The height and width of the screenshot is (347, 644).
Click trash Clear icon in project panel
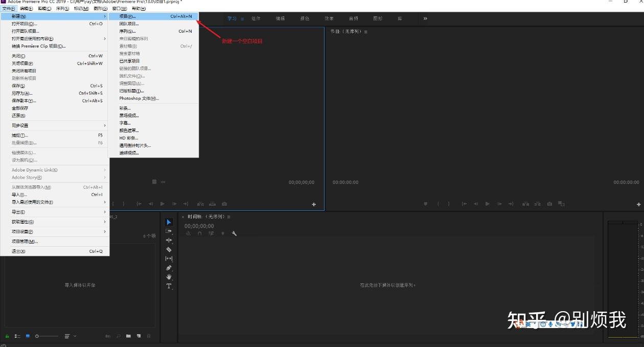pos(149,336)
